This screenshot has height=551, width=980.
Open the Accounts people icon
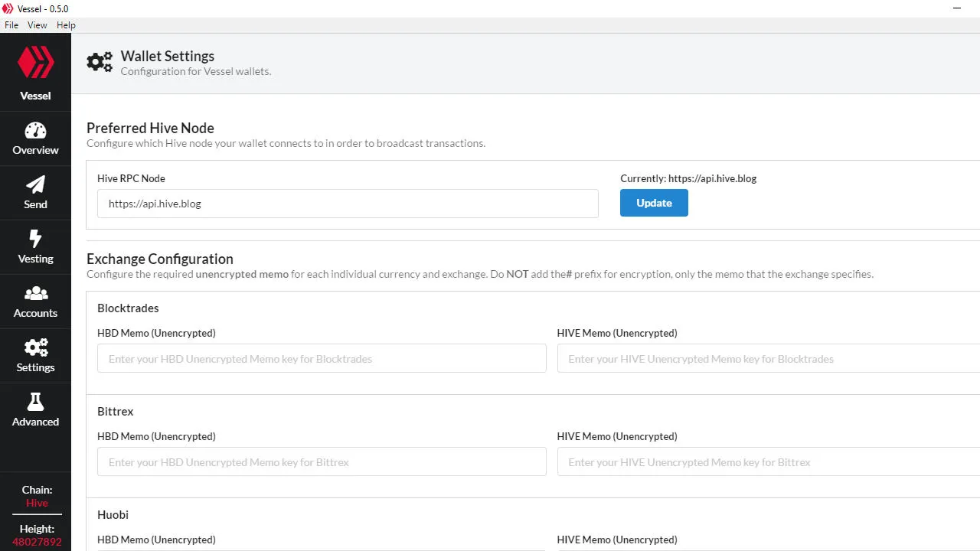tap(35, 293)
